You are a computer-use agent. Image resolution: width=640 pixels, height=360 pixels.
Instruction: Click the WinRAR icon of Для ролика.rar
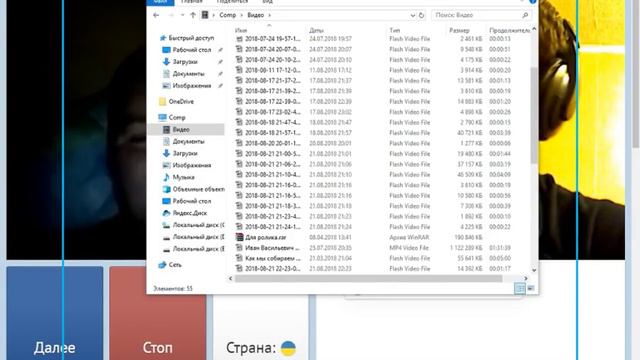click(239, 237)
